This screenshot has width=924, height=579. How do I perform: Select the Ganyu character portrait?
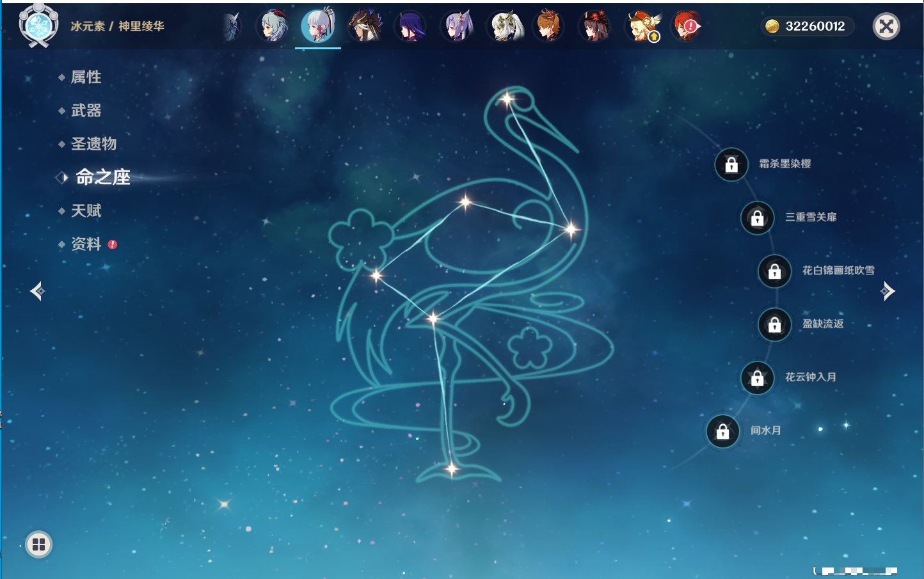pos(273,27)
